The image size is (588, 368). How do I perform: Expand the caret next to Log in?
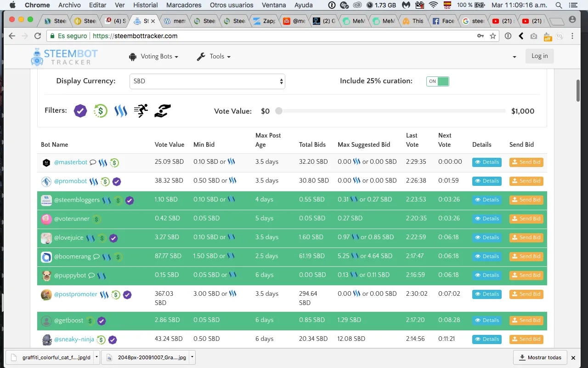point(514,57)
